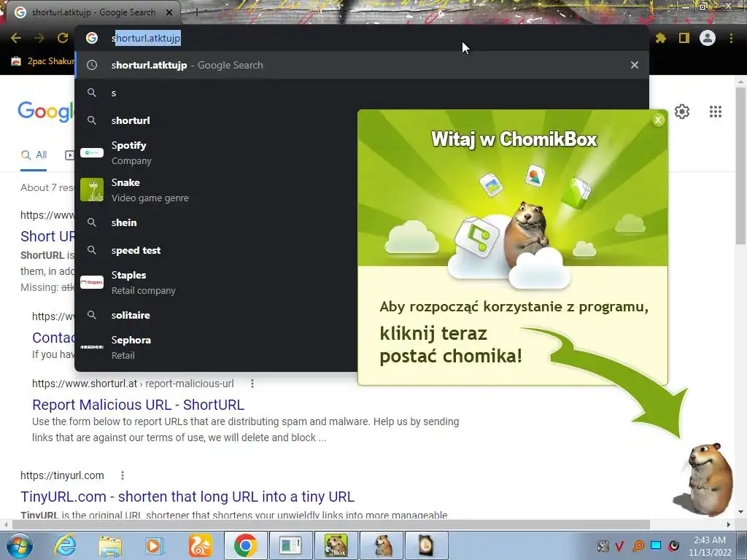Choose the Staples Retail company suggestion
747x560 pixels.
tap(215, 282)
